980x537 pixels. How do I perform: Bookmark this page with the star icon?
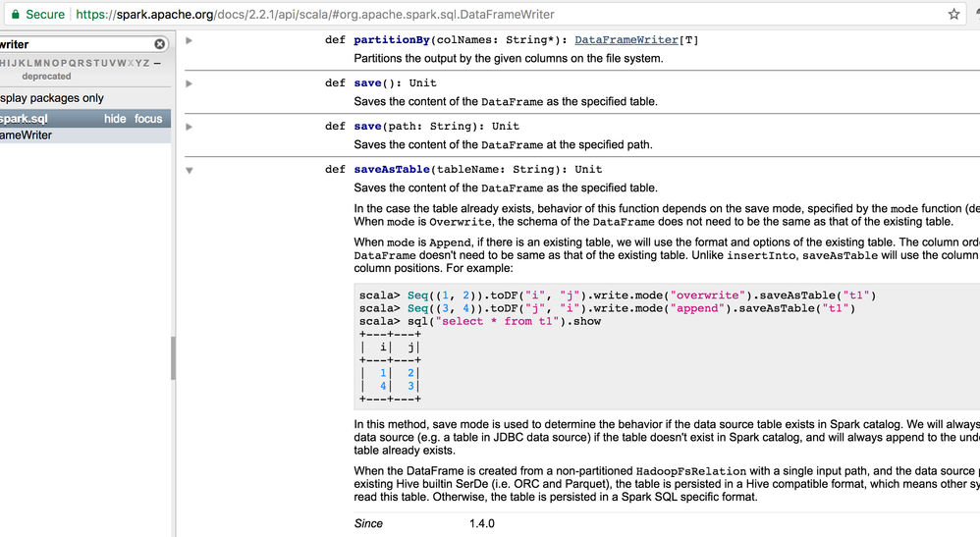point(953,15)
